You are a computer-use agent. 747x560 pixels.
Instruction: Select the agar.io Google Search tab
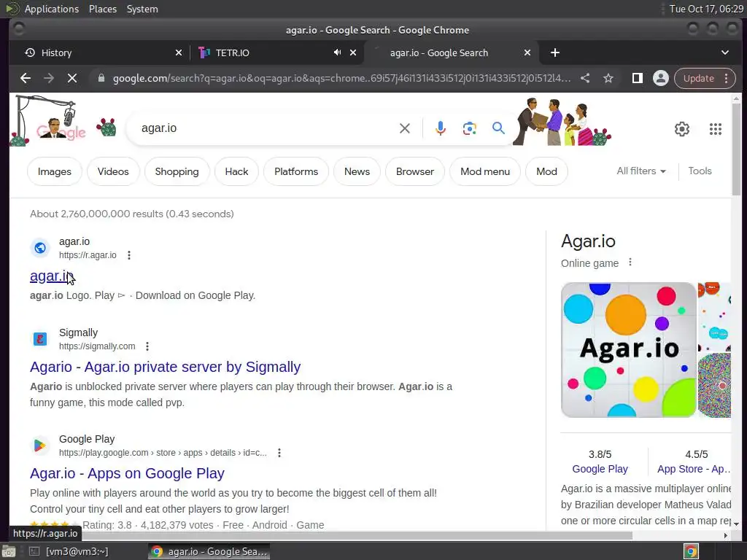438,52
